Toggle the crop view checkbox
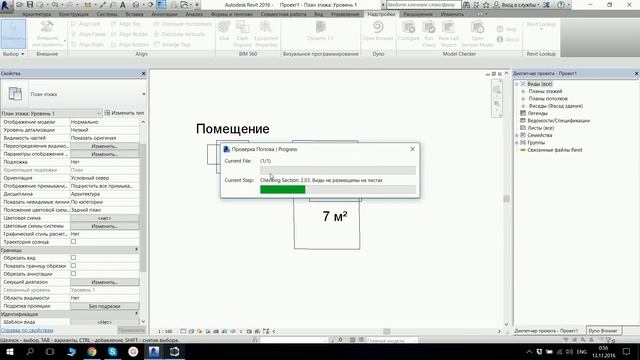 [73, 258]
